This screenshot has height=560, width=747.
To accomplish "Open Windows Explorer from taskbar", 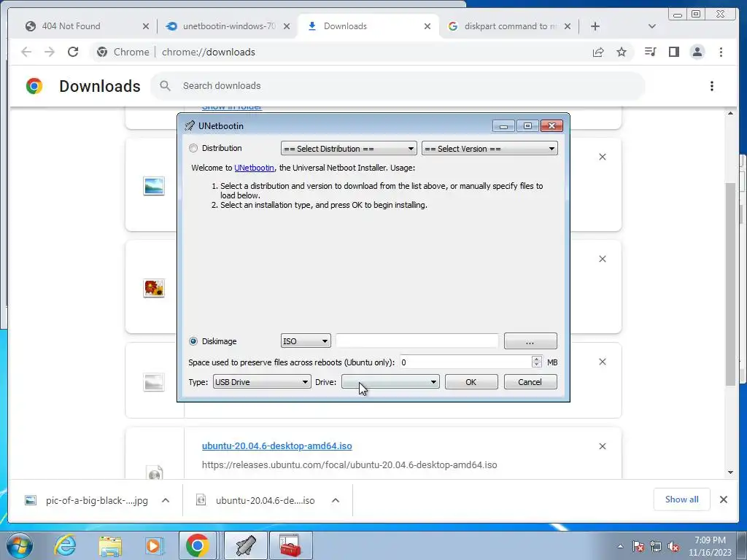I will coord(110,545).
